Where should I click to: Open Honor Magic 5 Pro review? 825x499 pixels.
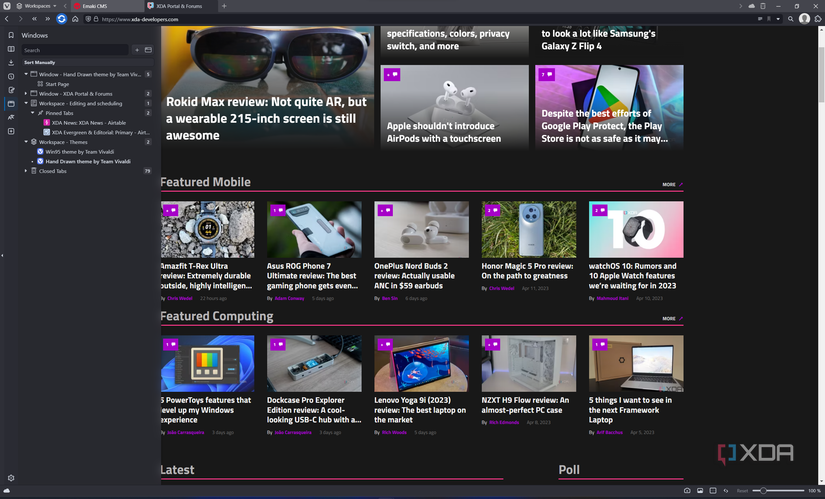527,271
